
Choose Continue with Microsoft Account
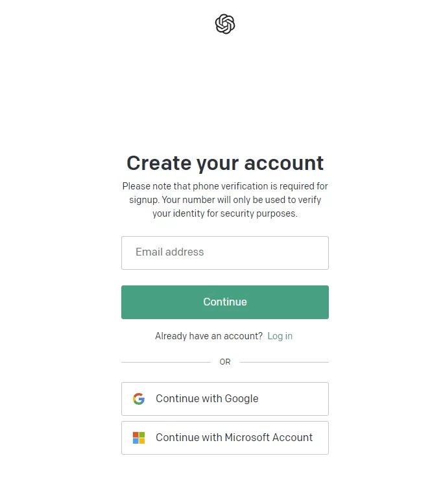(224, 438)
